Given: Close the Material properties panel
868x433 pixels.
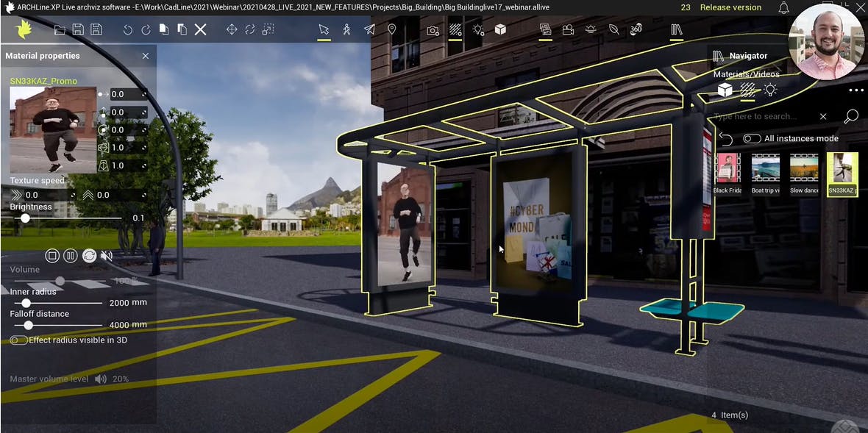Looking at the screenshot, I should click(145, 56).
